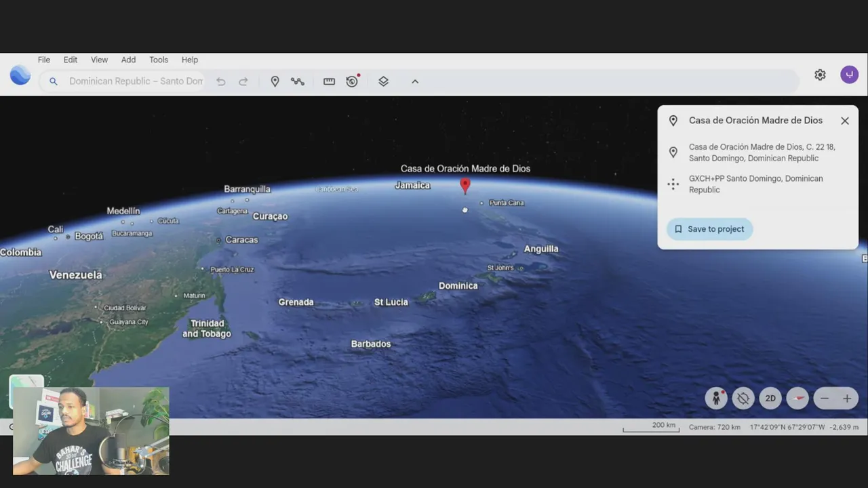Collapse the toolbar with the chevron
The image size is (868, 488).
pyautogui.click(x=415, y=81)
